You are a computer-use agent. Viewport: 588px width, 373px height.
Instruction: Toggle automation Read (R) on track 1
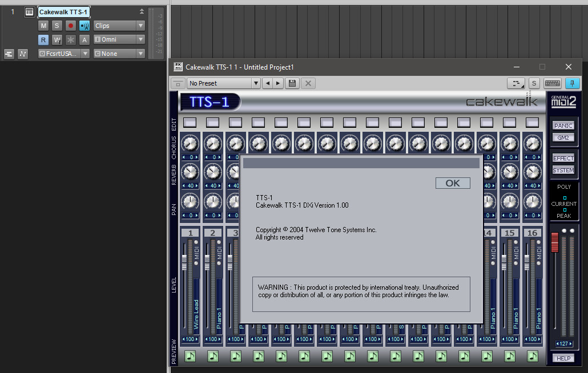click(x=43, y=40)
